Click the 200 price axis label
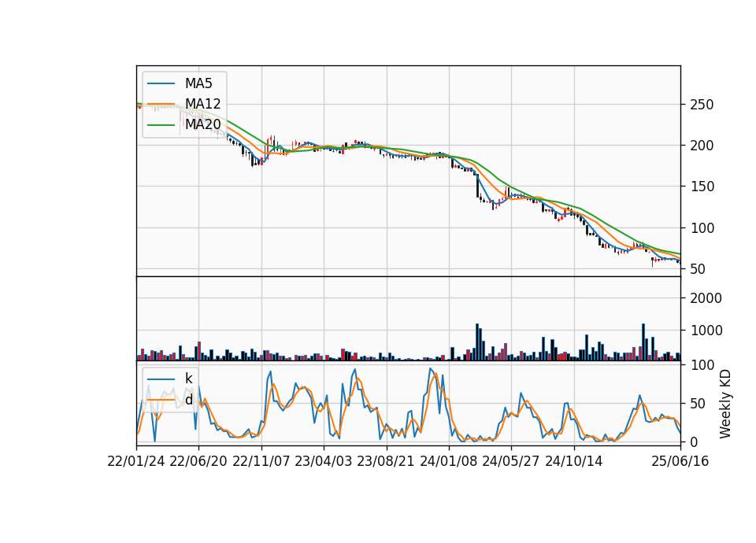756x543 pixels. [702, 146]
